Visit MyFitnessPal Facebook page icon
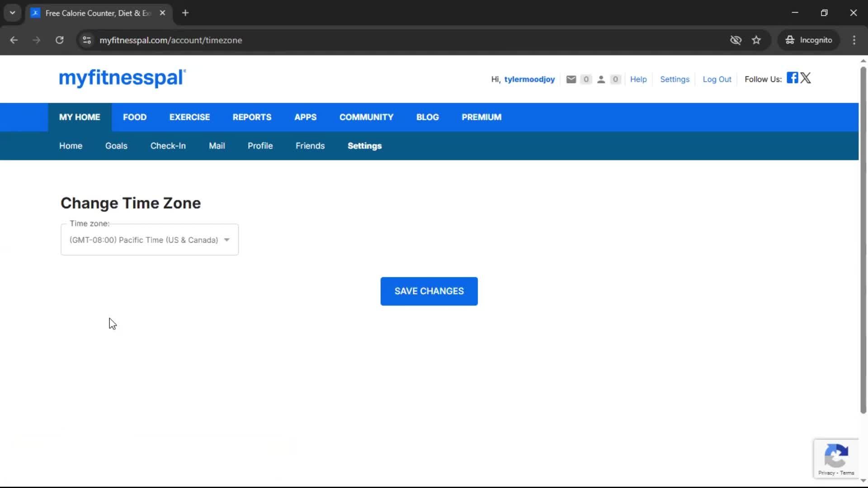868x488 pixels. [x=792, y=78]
